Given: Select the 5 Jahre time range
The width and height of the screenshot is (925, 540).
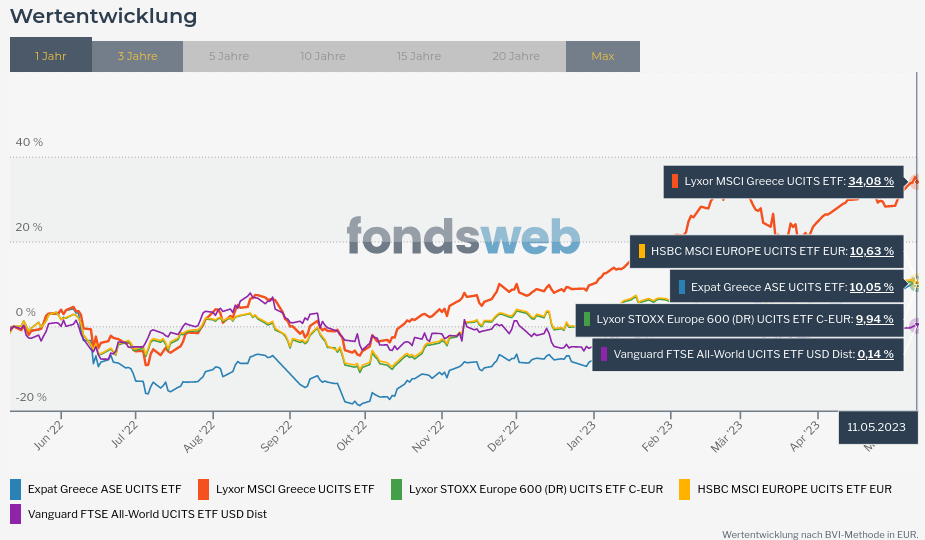Looking at the screenshot, I should click(229, 57).
